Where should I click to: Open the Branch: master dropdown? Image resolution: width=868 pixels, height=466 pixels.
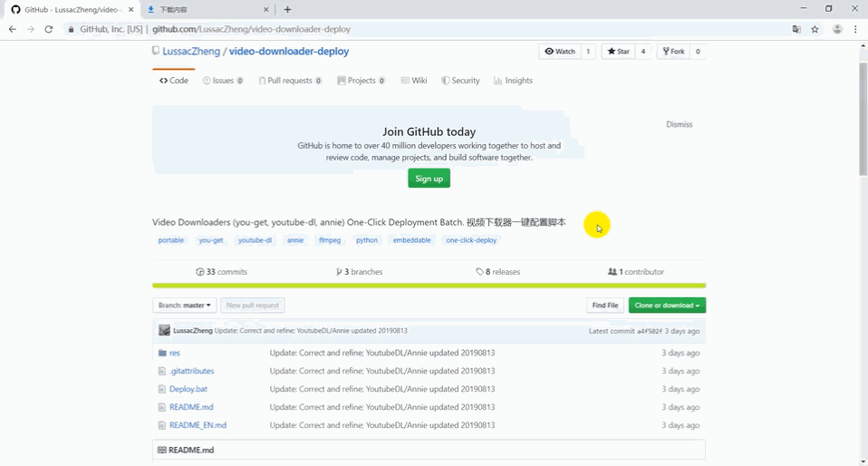click(184, 306)
